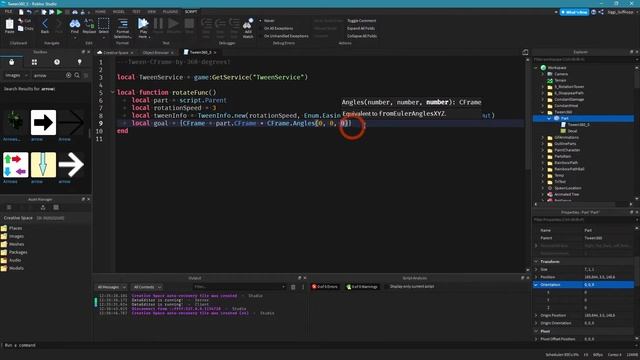Click the share icon in title ribbon
Viewport: 640px width, 360px height.
pos(601,12)
